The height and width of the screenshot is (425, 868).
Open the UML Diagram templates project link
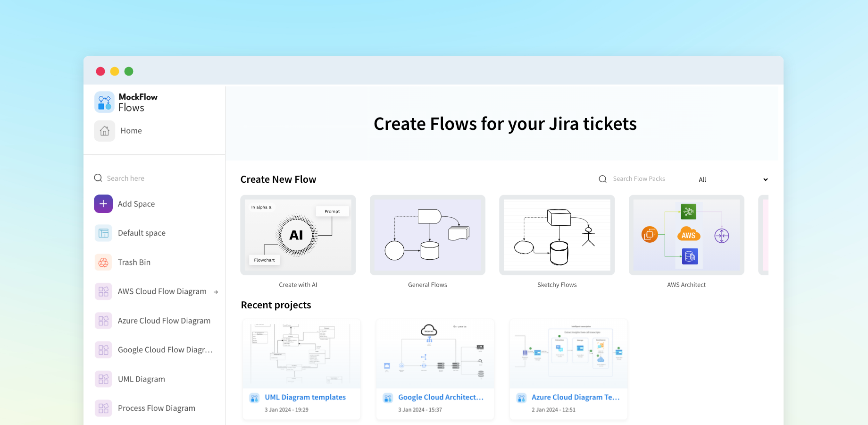[305, 398]
